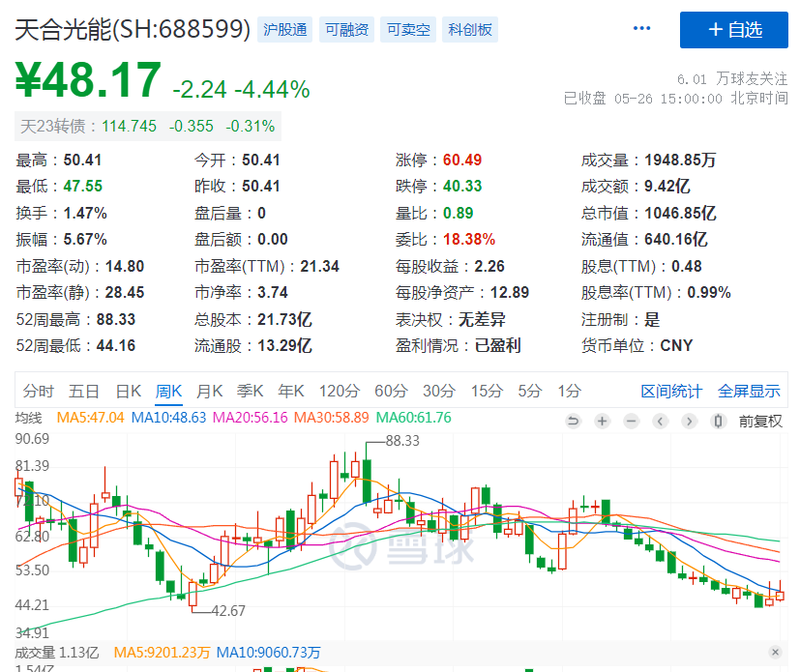This screenshot has height=672, width=800.
Task: Move chart right with right arrow icon
Action: (690, 422)
